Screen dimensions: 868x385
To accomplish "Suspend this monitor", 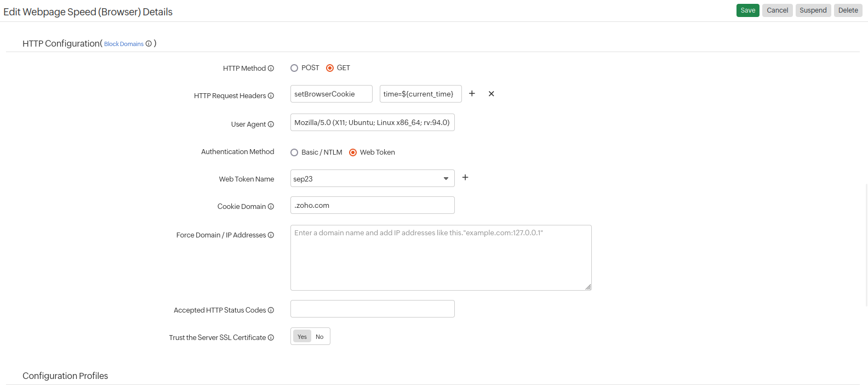I will (x=813, y=10).
